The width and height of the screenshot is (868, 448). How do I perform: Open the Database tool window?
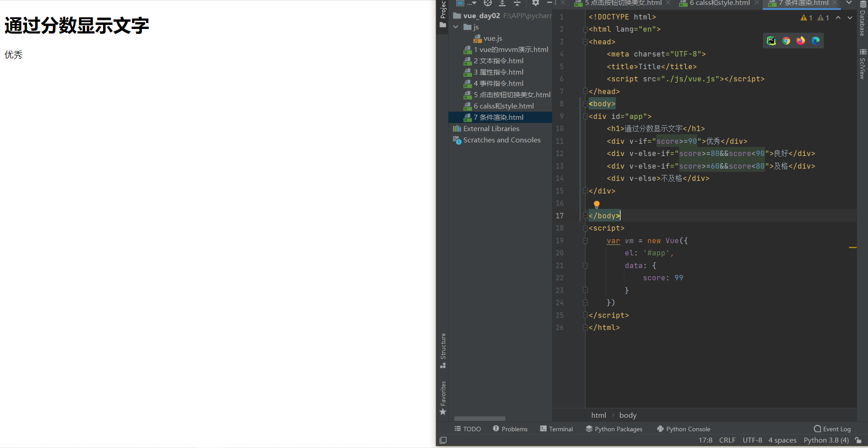point(863,19)
